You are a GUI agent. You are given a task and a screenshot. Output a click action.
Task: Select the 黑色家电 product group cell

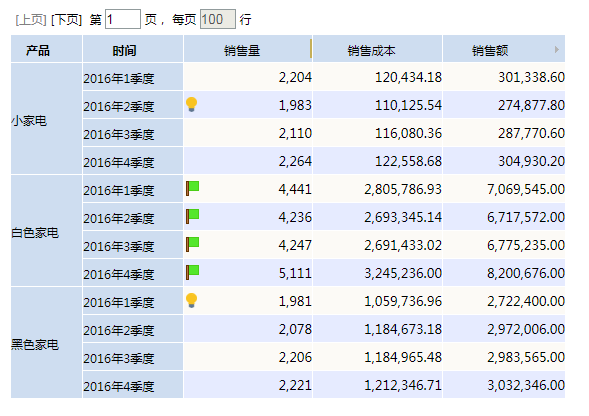tap(46, 343)
